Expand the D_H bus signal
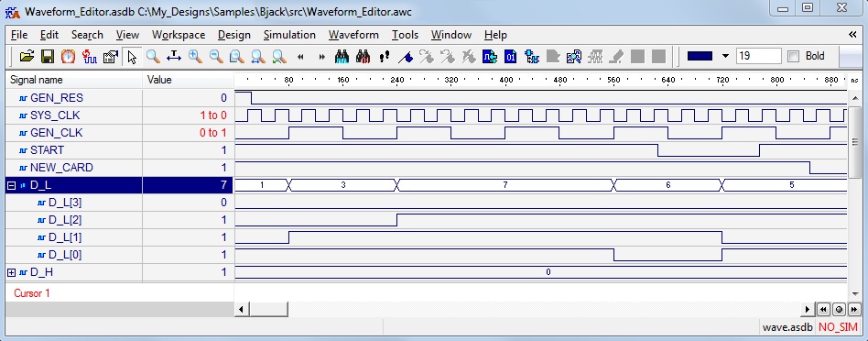This screenshot has width=868, height=341. point(11,272)
